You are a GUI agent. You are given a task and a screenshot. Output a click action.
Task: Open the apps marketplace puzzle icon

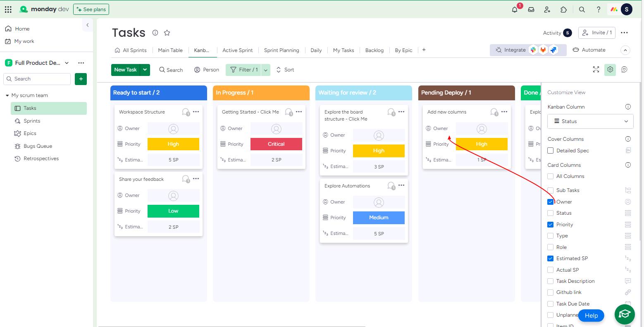(x=564, y=9)
